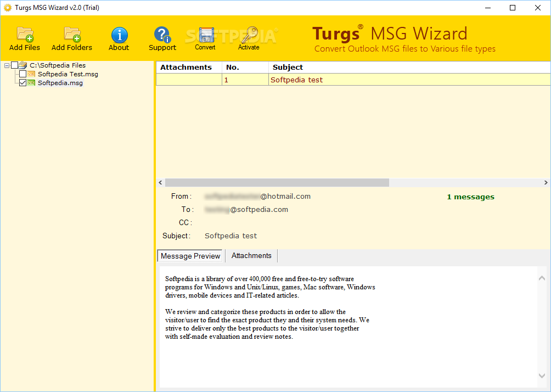Switch to the Message Preview tab

click(x=190, y=256)
